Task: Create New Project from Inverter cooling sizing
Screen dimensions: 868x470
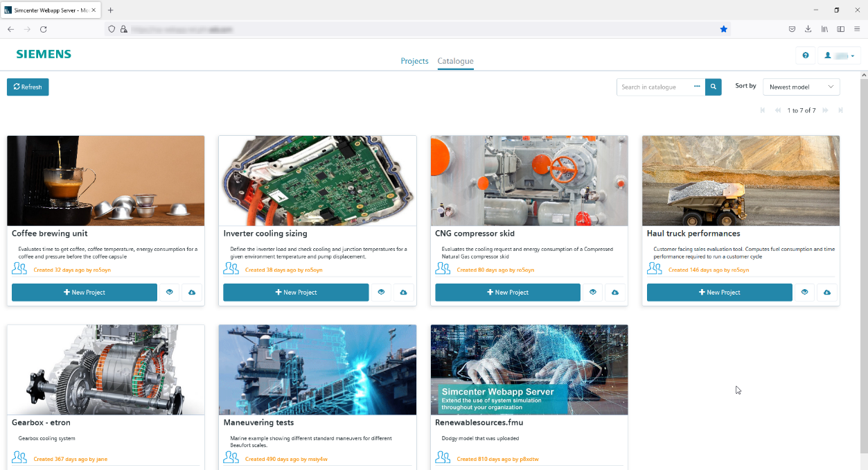Action: coord(296,293)
